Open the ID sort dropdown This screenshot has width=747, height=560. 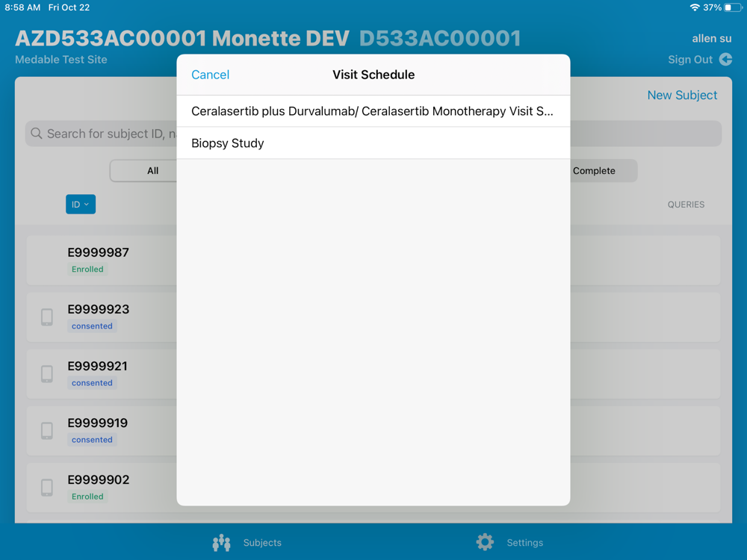81,205
